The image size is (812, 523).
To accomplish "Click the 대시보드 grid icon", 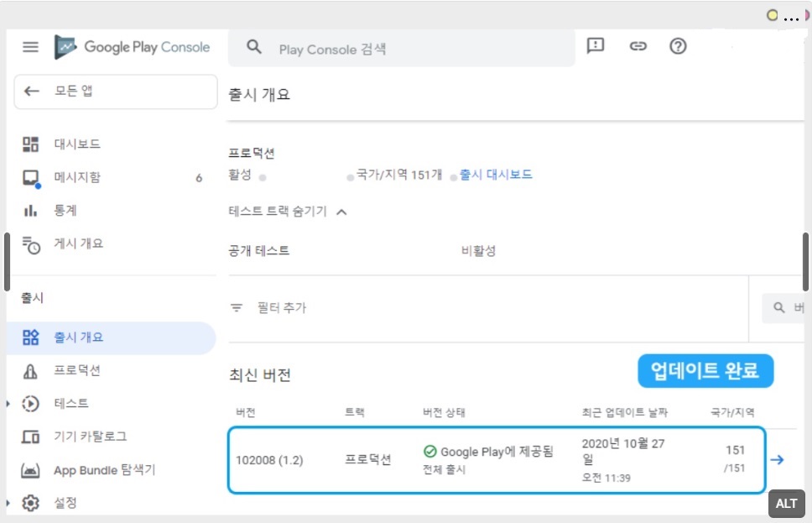I will 30,144.
